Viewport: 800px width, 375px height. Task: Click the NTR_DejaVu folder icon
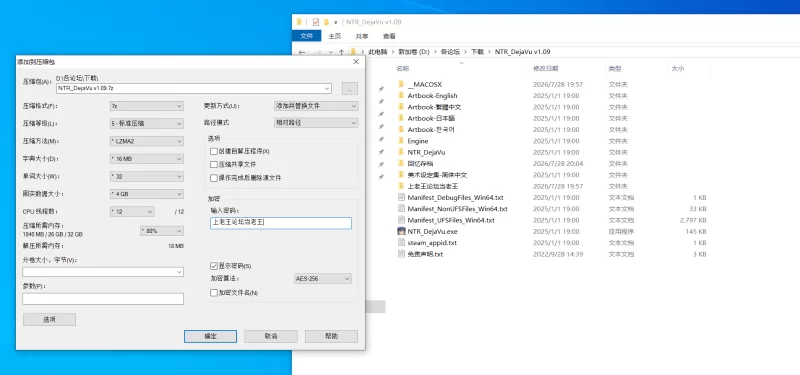401,152
